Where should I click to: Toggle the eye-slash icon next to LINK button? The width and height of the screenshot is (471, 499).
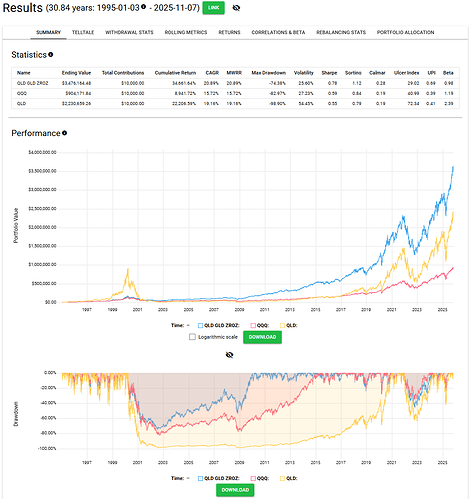(236, 8)
